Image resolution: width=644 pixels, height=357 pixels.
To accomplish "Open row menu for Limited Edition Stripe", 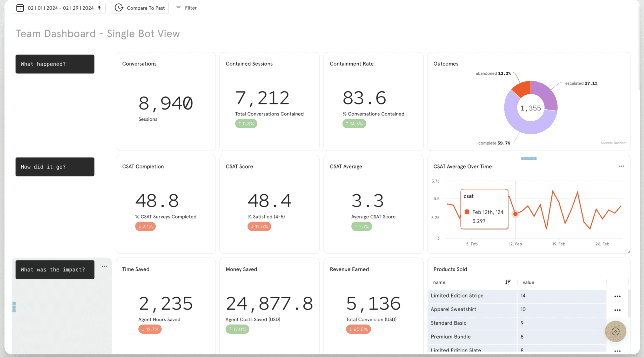I will coord(617,296).
